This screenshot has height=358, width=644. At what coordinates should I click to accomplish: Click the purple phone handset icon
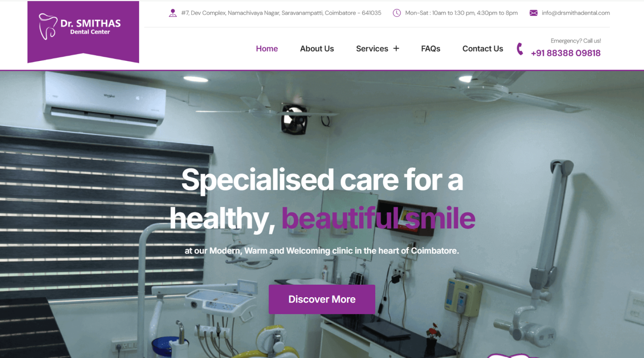tap(520, 49)
